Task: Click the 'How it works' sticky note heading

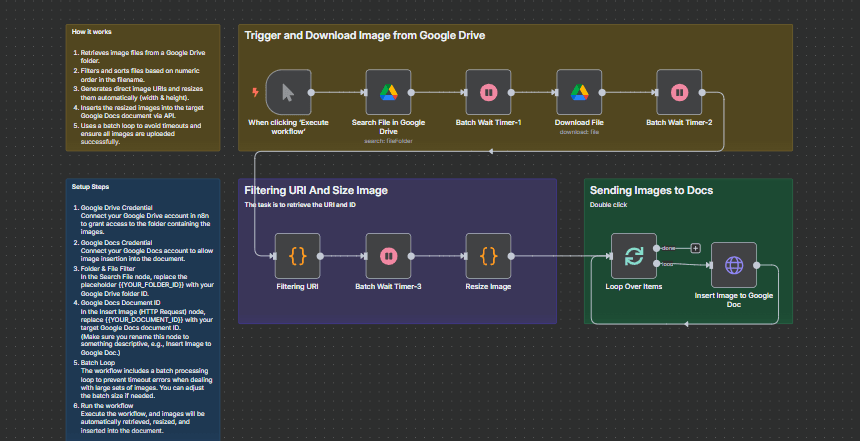Action: (92, 32)
